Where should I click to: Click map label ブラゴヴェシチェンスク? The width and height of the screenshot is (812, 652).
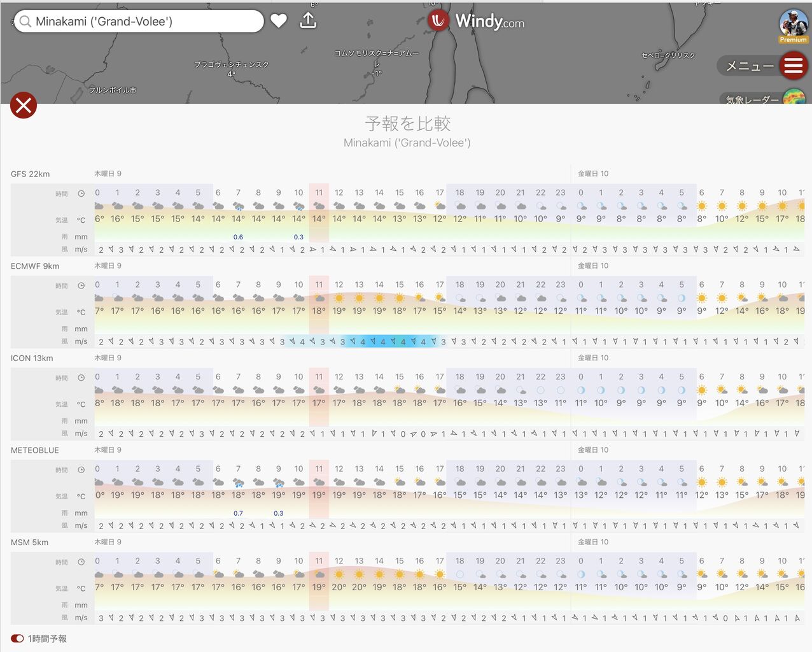(x=232, y=64)
